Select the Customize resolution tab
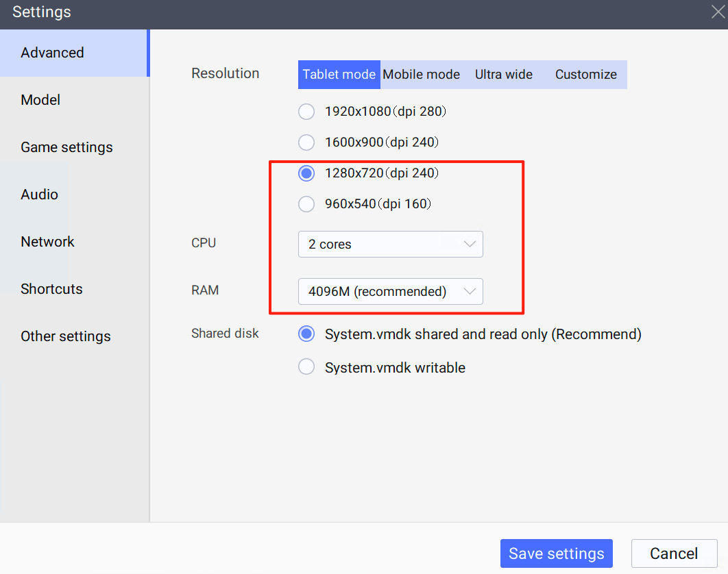 [585, 75]
